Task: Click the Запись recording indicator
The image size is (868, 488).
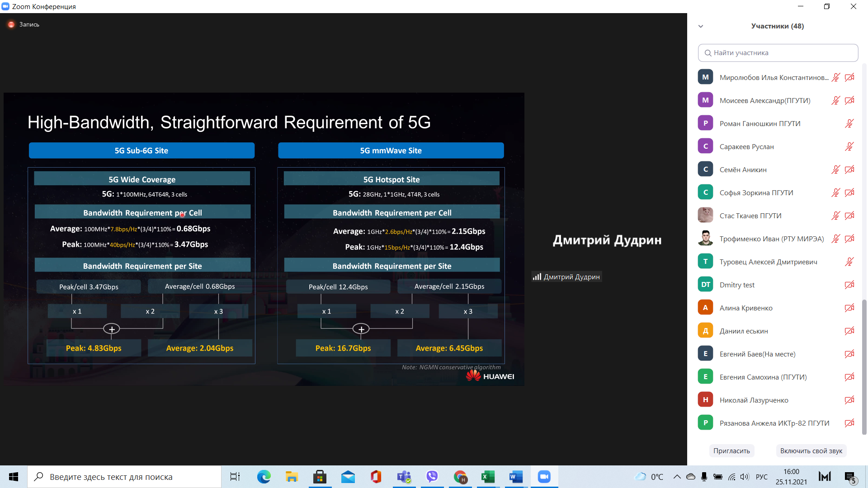Action: point(24,24)
